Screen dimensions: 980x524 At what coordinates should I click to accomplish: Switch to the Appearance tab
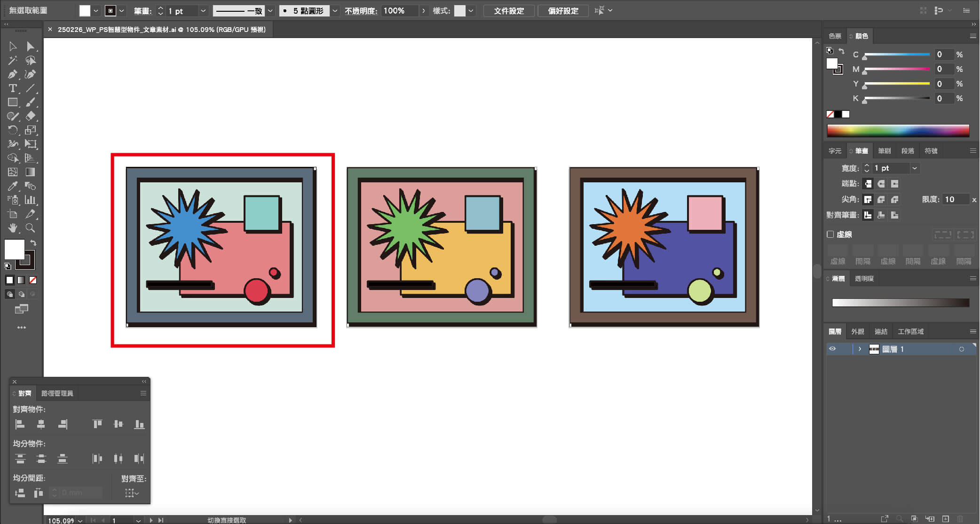coord(857,331)
